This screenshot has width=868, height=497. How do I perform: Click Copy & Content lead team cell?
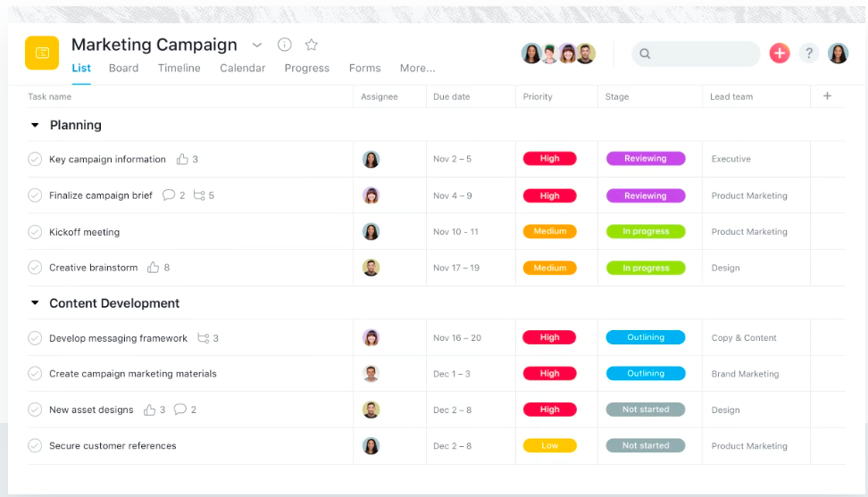(744, 338)
